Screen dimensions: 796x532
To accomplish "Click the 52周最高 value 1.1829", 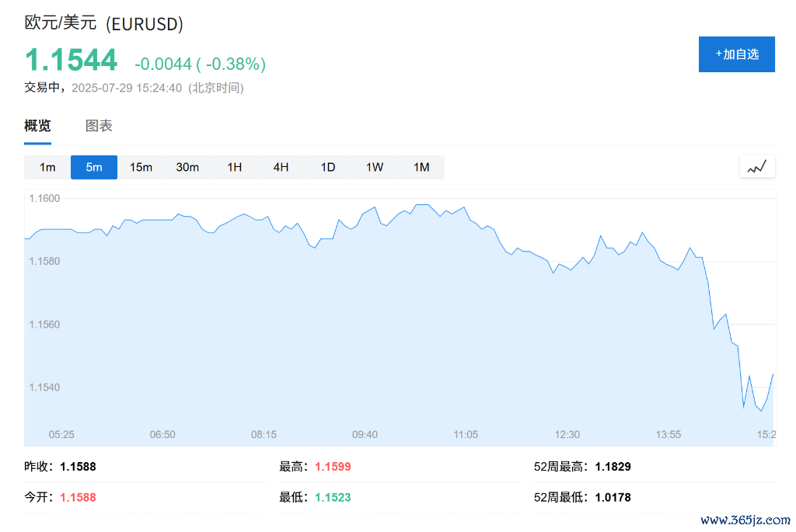I will [613, 467].
